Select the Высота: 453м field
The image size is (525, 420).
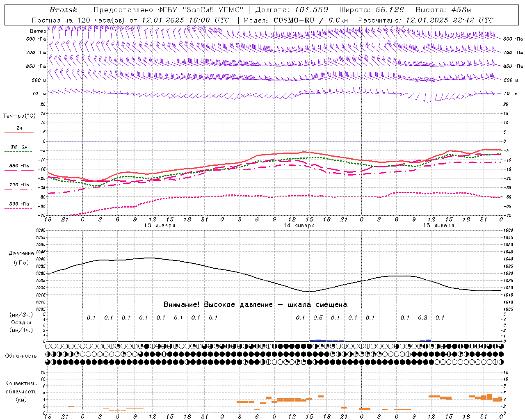[x=443, y=10]
